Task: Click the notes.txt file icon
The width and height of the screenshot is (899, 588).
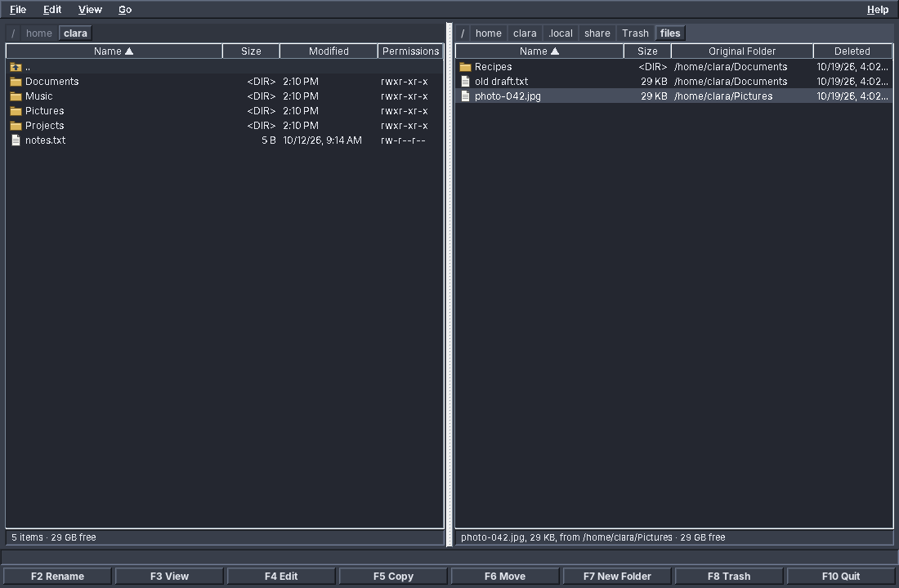Action: click(16, 140)
